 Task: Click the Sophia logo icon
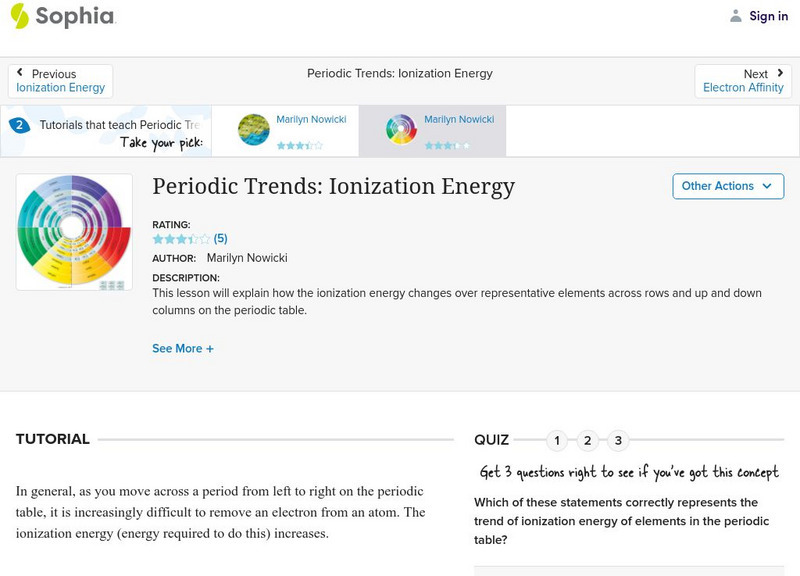(20, 16)
